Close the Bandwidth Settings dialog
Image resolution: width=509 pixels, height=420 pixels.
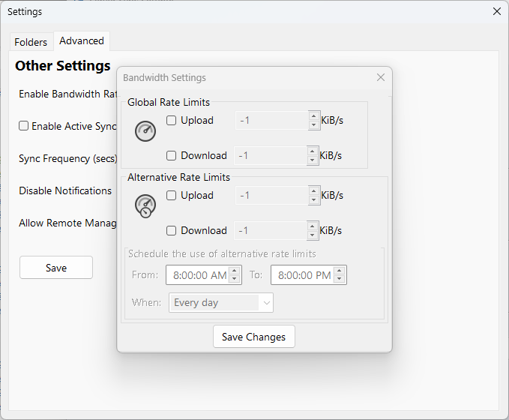(x=381, y=77)
